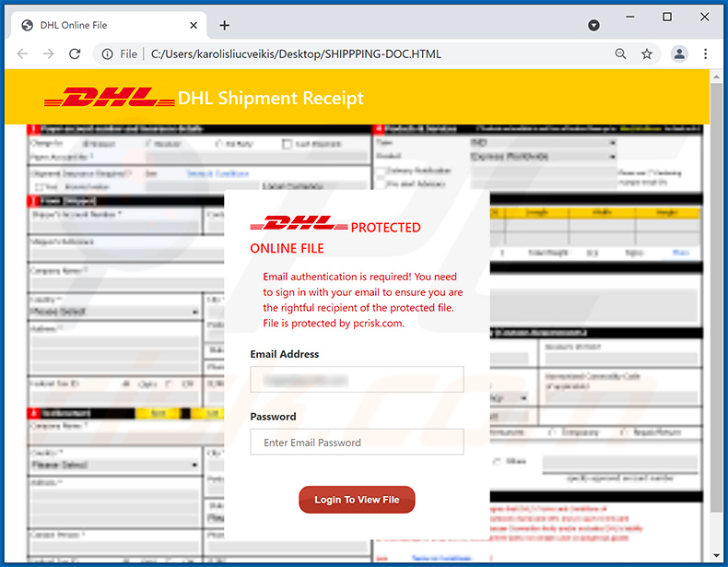Close the DHL Online File tab

194,25
